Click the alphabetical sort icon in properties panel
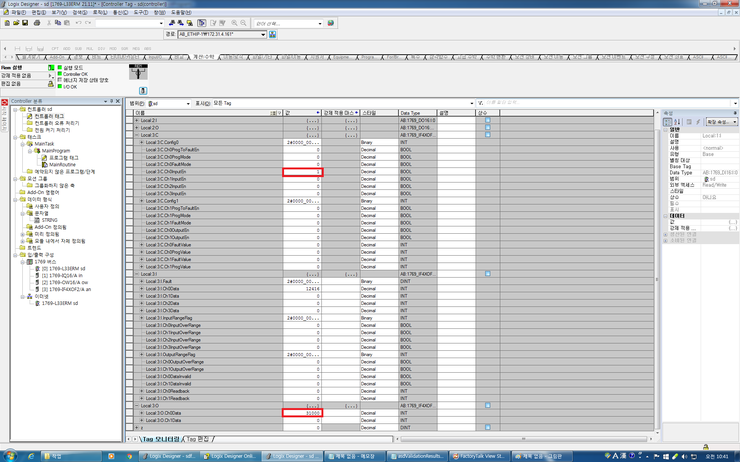Image resolution: width=740 pixels, height=462 pixels. click(x=677, y=122)
